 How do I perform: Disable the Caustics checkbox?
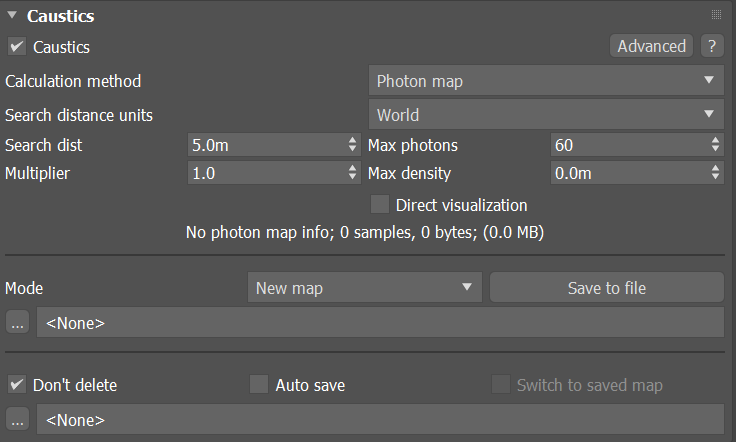pos(17,47)
